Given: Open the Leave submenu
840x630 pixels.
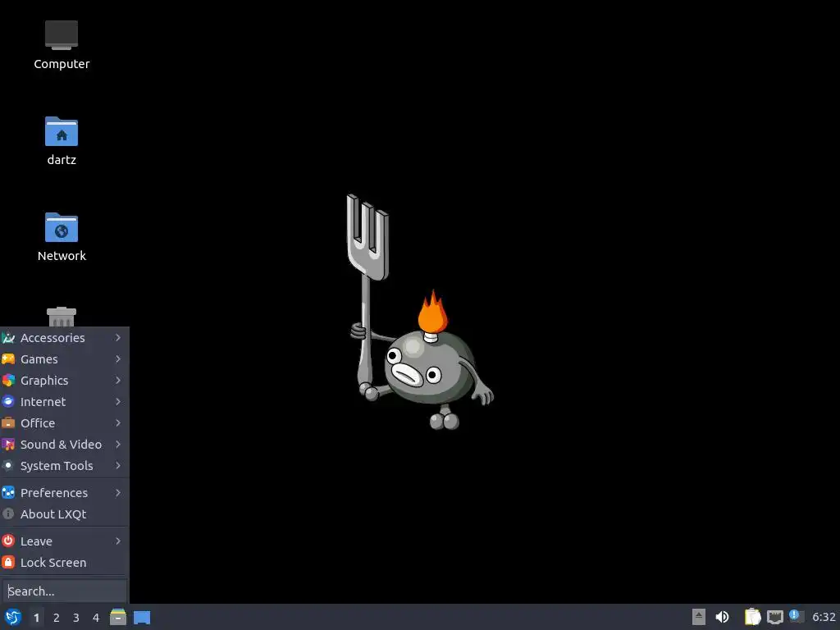Looking at the screenshot, I should coord(64,541).
